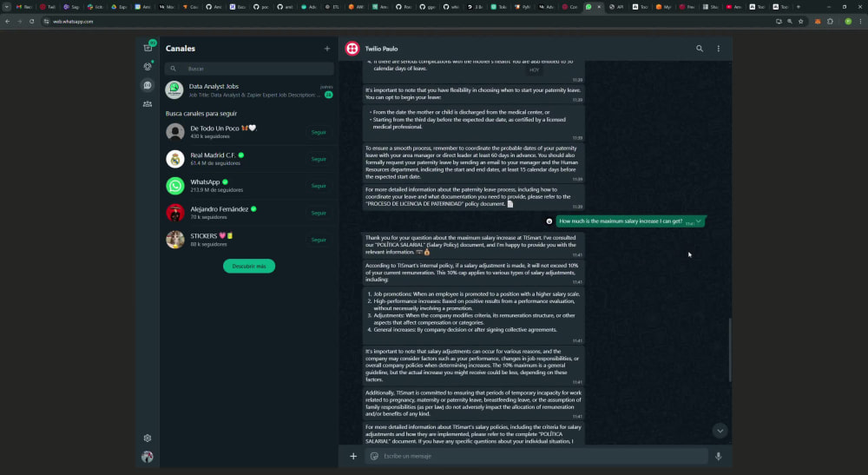Follow the Real Madrid C.F. channel
The image size is (868, 475).
pyautogui.click(x=319, y=159)
